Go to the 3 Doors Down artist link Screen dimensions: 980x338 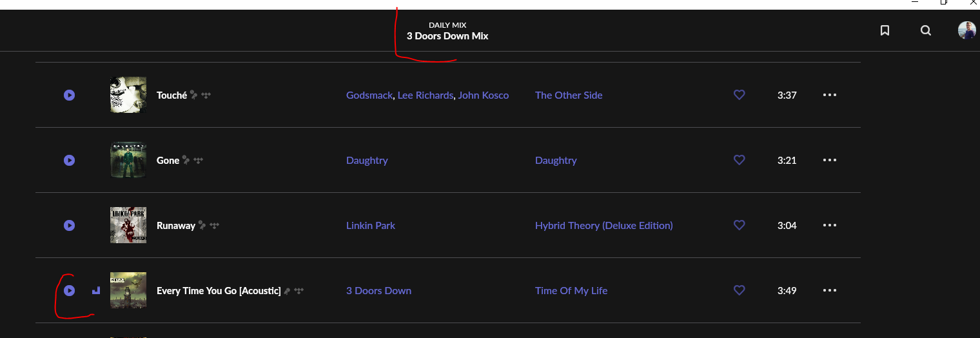click(378, 290)
